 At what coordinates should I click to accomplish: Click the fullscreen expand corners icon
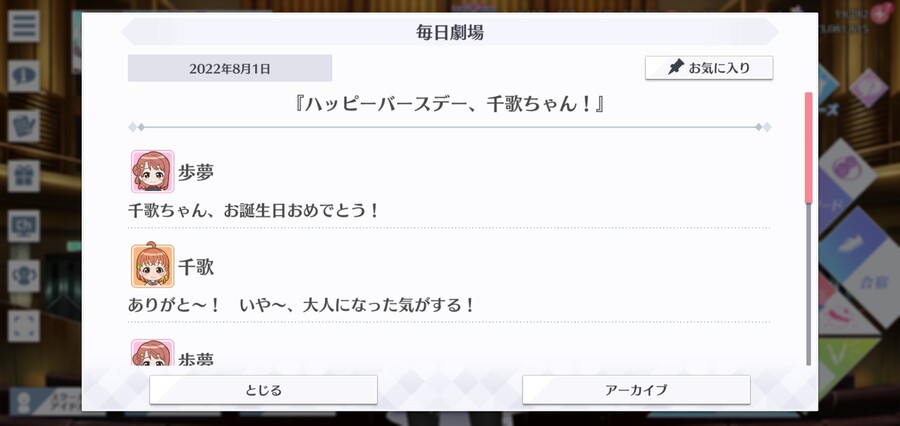click(x=24, y=326)
